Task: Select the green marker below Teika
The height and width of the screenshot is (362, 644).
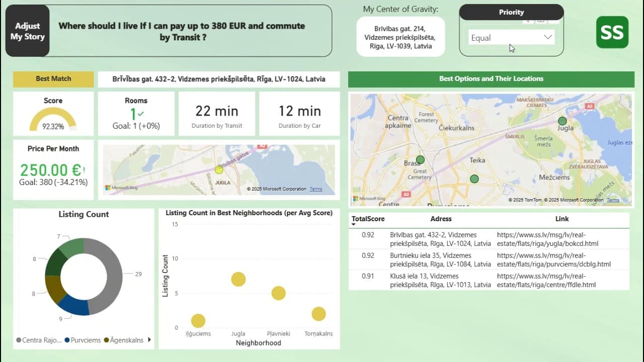Action: [x=474, y=178]
